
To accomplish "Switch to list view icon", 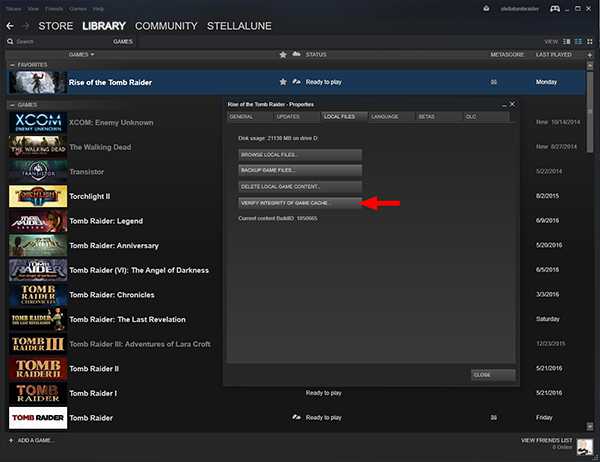I will pos(578,41).
